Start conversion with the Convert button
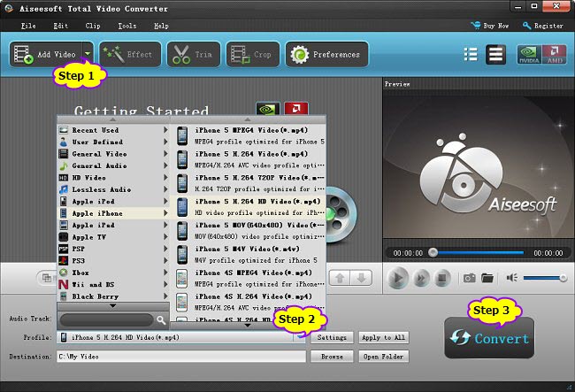 click(489, 338)
